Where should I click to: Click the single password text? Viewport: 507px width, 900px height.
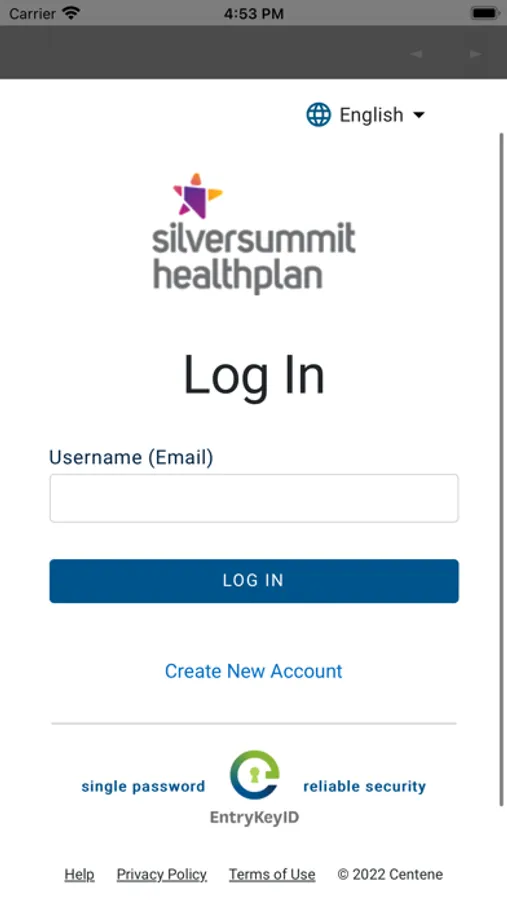[143, 786]
